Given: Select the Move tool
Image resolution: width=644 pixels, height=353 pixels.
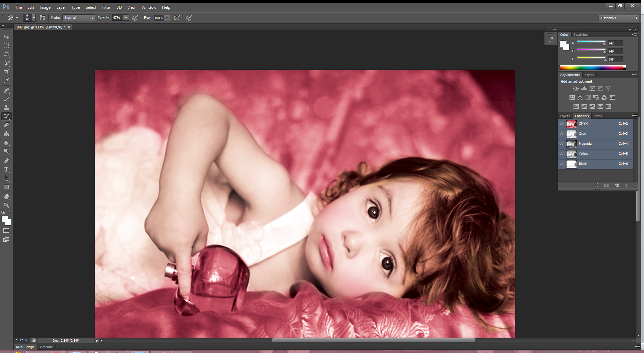Looking at the screenshot, I should pyautogui.click(x=6, y=37).
